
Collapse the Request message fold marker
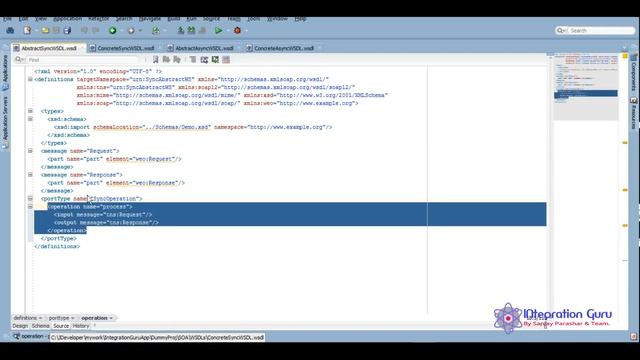coord(30,151)
